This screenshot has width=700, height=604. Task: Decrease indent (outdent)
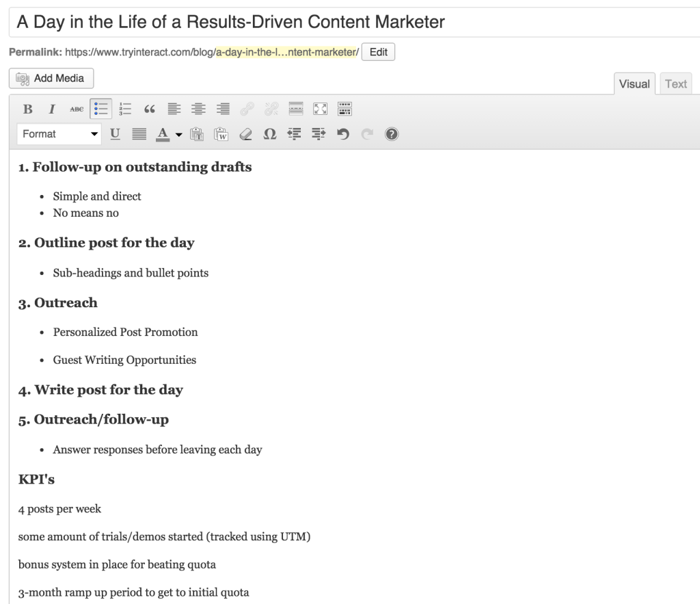(x=294, y=134)
